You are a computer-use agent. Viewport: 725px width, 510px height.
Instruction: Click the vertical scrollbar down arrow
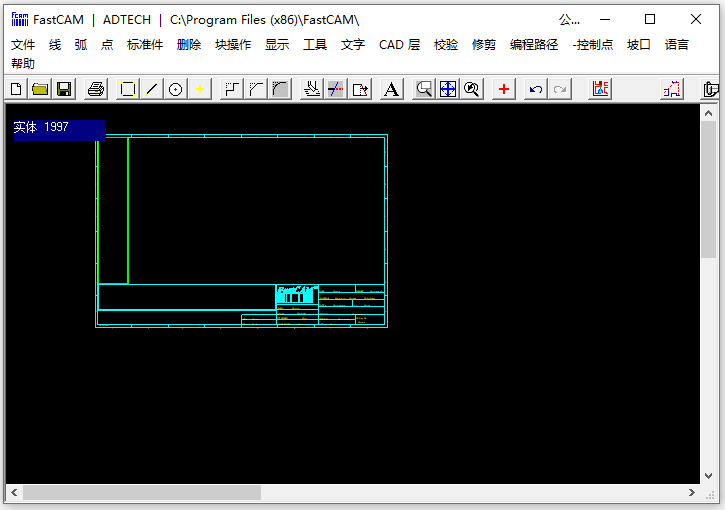tap(708, 475)
